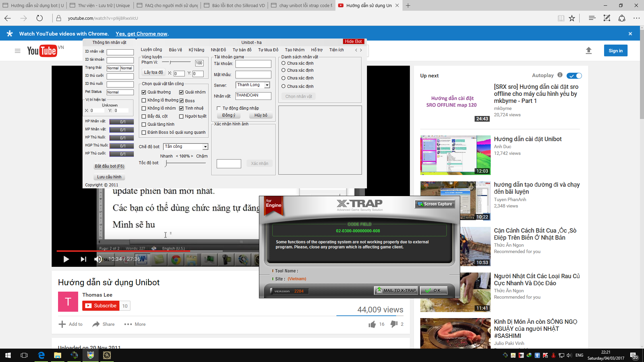This screenshot has width=644, height=362.
Task: Go to YouTube home logo
Action: click(x=42, y=51)
